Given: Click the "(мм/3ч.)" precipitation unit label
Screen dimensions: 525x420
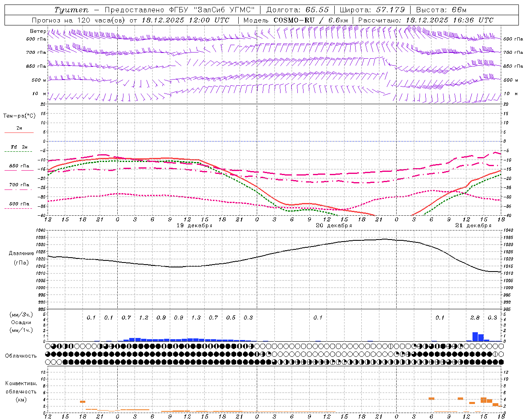Looking at the screenshot, I should 21,315.
